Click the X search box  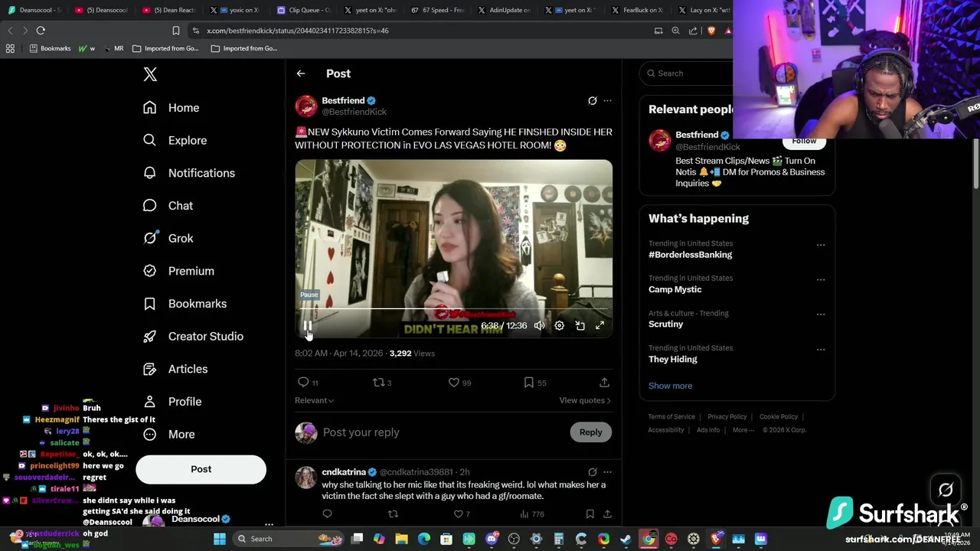point(689,73)
